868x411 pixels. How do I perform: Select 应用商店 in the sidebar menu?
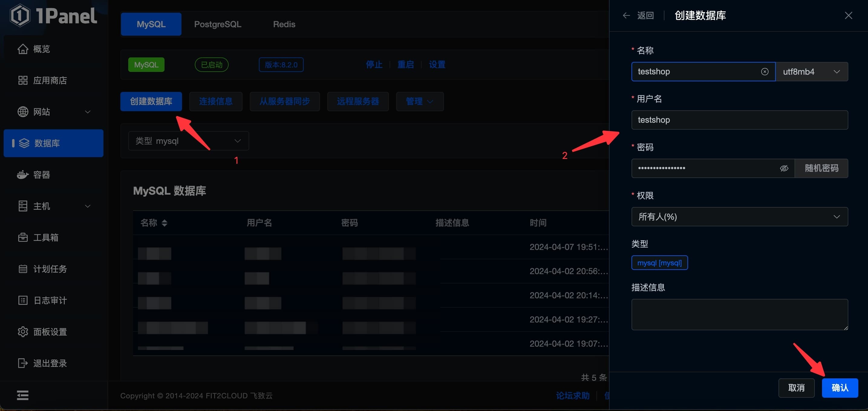[x=53, y=80]
